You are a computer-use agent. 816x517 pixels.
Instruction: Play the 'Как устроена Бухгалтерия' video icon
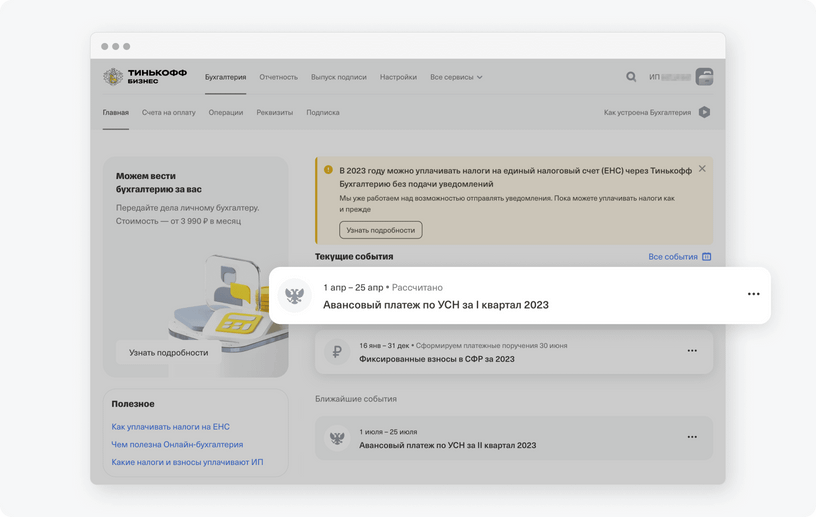(705, 113)
